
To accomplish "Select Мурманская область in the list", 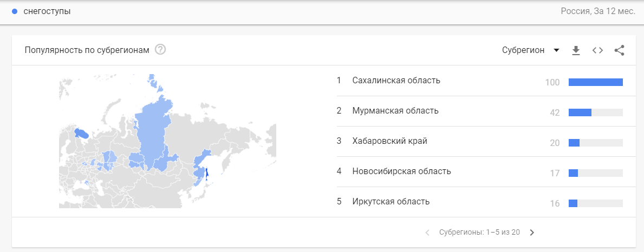I will (x=395, y=111).
